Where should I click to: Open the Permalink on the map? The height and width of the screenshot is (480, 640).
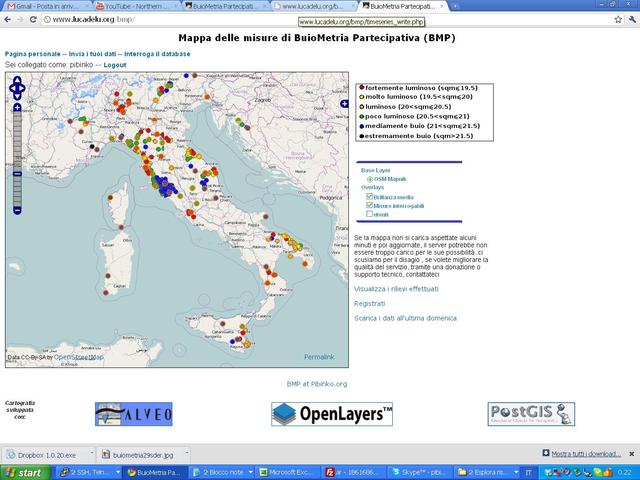[319, 357]
